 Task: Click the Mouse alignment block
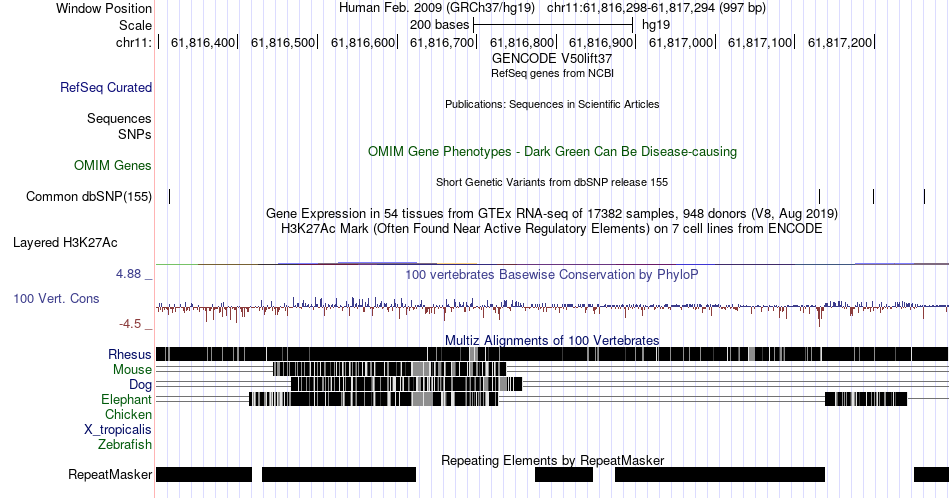click(x=390, y=369)
